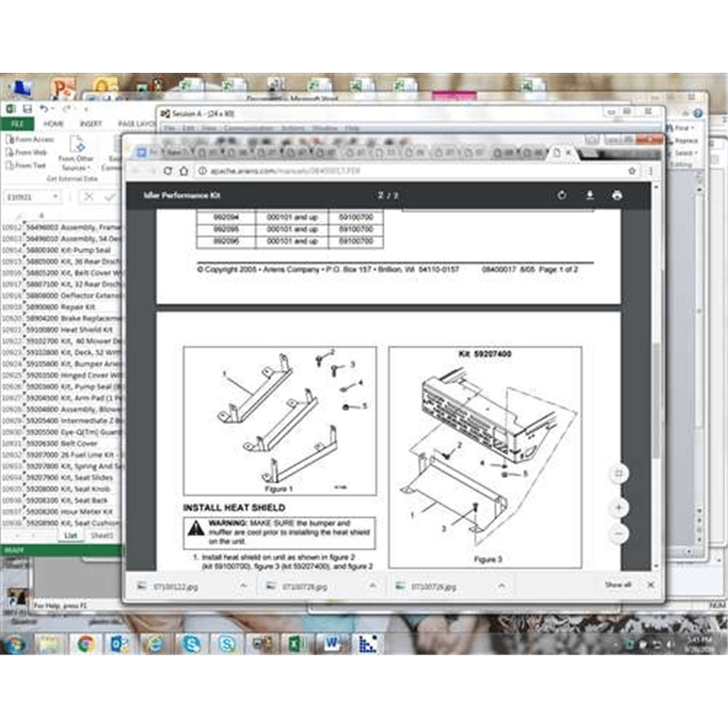The height and width of the screenshot is (728, 728).
Task: Select the "Kit-Pump Seal" row in Excel
Action: pos(61,249)
